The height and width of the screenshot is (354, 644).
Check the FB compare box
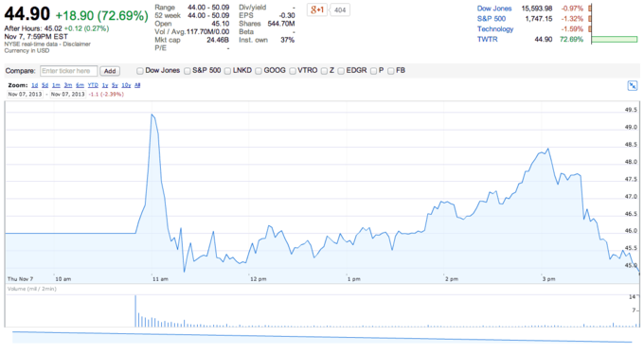click(390, 71)
